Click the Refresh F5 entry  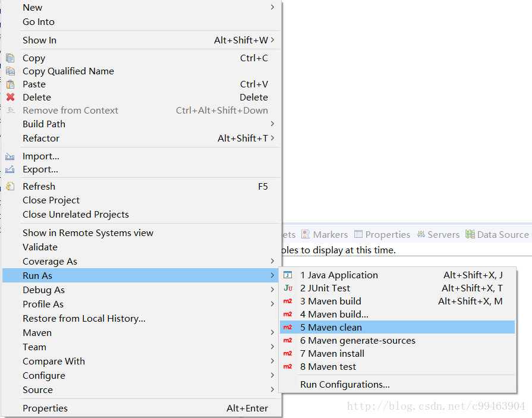(x=141, y=186)
